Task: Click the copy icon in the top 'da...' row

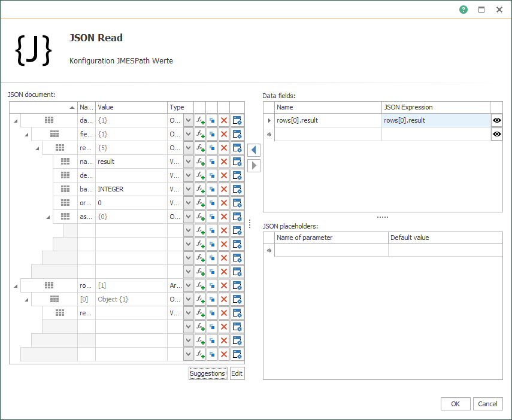Action: (212, 120)
